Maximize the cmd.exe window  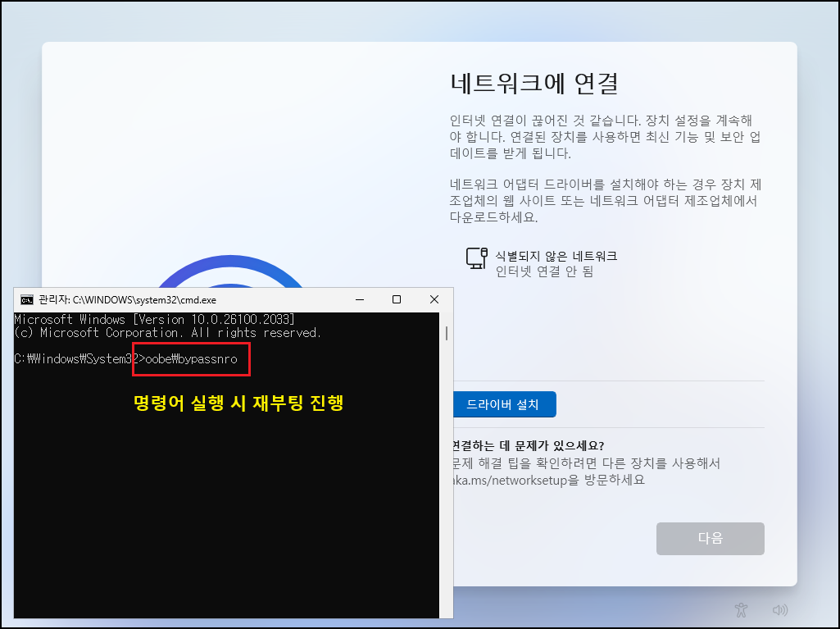pos(397,300)
